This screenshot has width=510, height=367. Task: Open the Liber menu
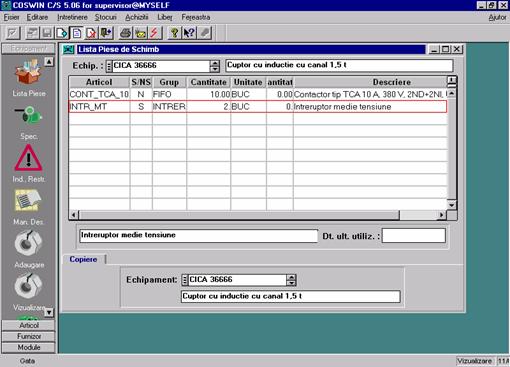click(165, 17)
